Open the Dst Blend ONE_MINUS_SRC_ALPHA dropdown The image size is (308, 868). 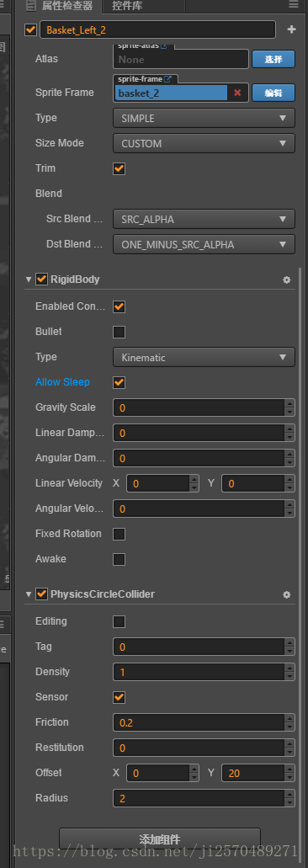click(204, 244)
